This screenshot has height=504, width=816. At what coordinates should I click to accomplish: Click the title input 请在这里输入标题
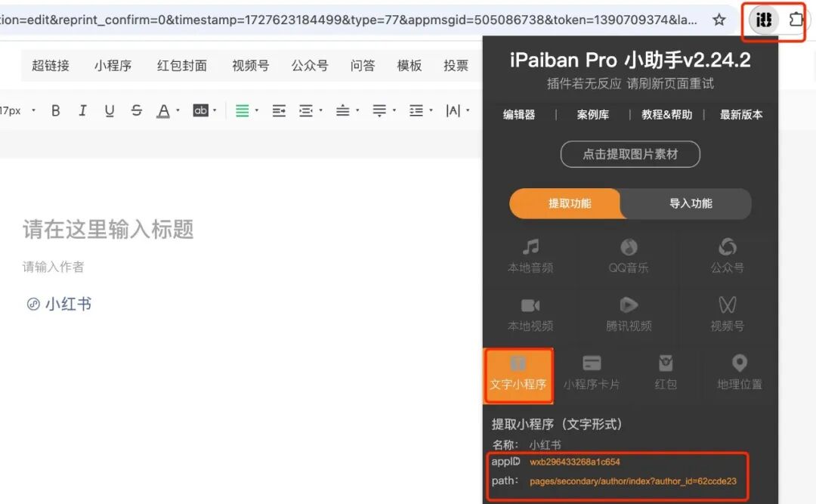click(108, 229)
